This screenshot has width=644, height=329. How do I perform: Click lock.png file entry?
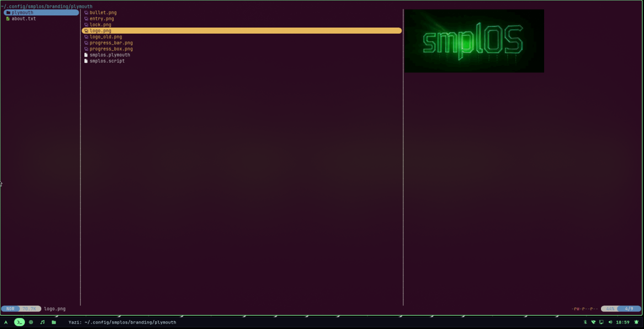[100, 25]
